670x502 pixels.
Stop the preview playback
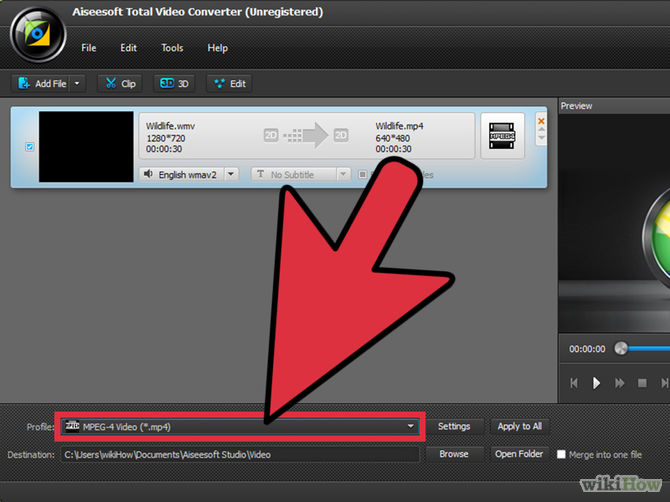(x=642, y=383)
